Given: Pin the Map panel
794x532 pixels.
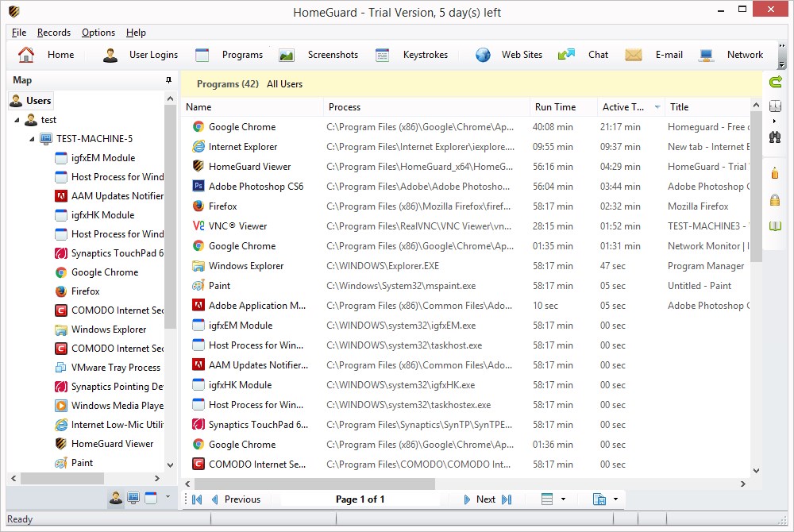Looking at the screenshot, I should pyautogui.click(x=168, y=80).
